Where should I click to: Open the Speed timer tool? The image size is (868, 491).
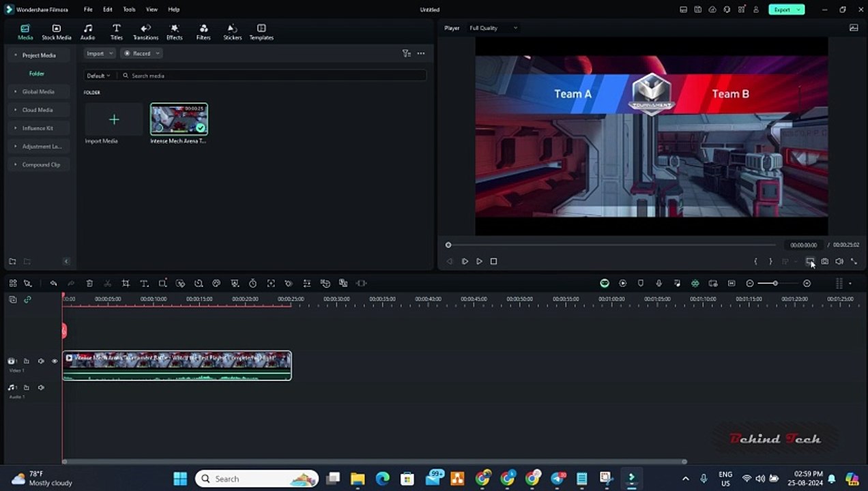pyautogui.click(x=252, y=283)
